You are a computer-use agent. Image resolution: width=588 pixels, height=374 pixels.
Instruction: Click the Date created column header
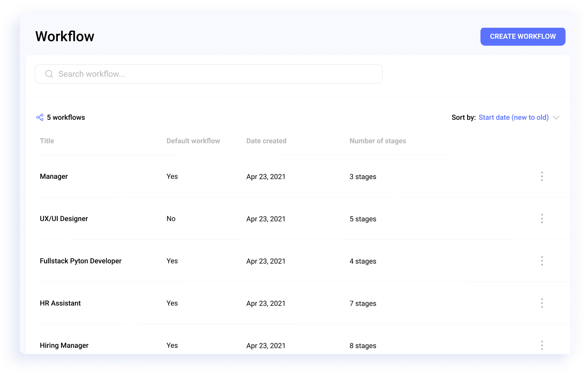click(x=266, y=141)
